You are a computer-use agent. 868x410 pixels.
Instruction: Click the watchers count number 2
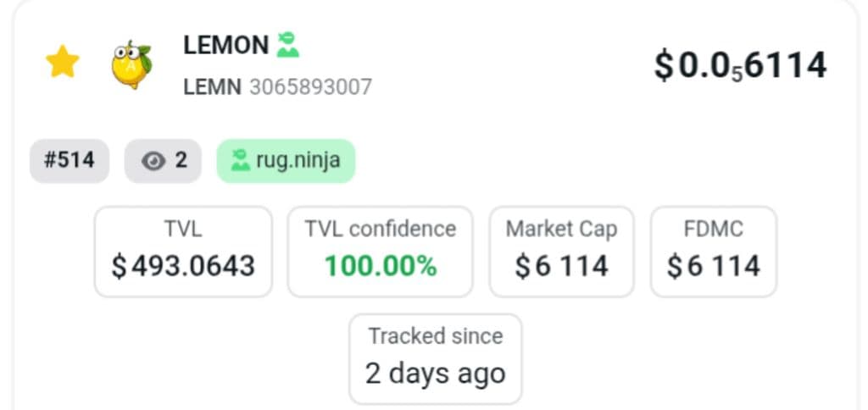pyautogui.click(x=181, y=160)
